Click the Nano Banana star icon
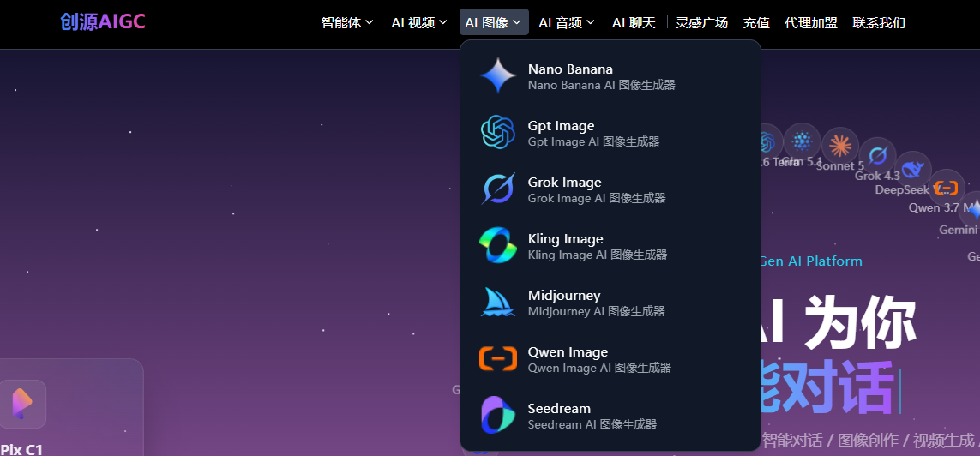 click(498, 75)
